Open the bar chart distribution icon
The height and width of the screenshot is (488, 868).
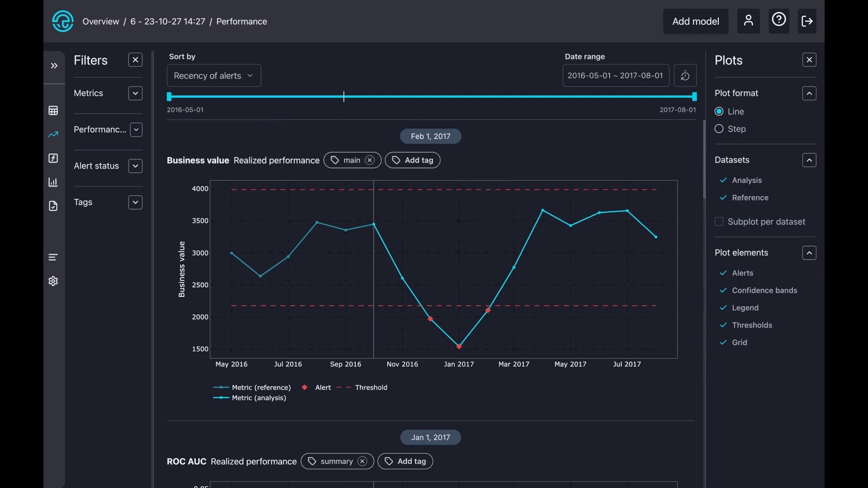click(x=53, y=182)
